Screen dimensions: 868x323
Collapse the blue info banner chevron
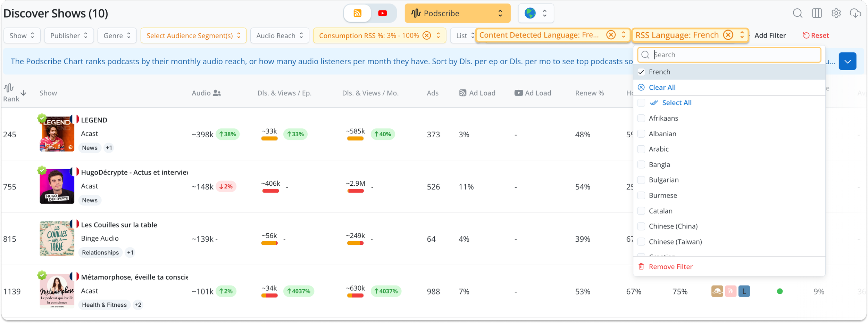click(848, 62)
